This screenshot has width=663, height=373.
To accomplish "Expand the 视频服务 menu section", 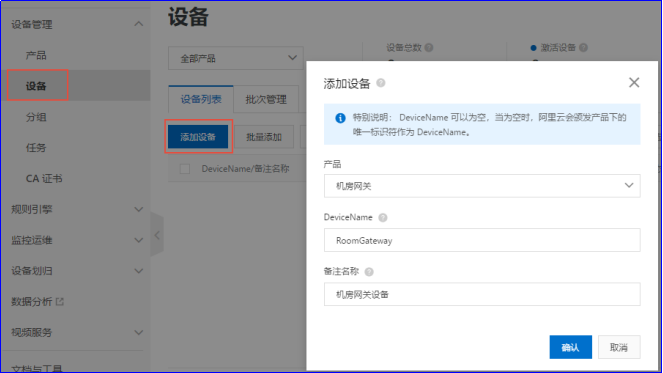I will (x=138, y=333).
